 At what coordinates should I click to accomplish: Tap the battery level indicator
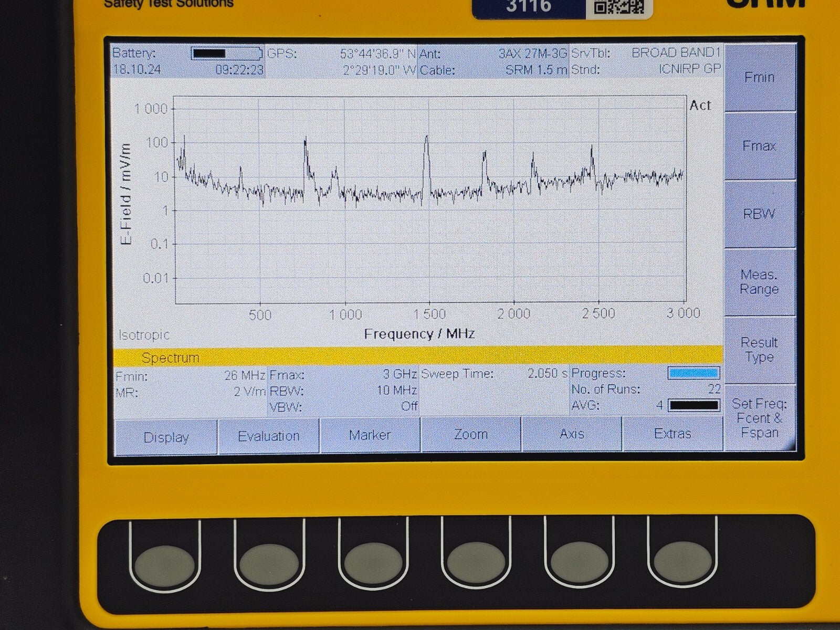tap(226, 54)
